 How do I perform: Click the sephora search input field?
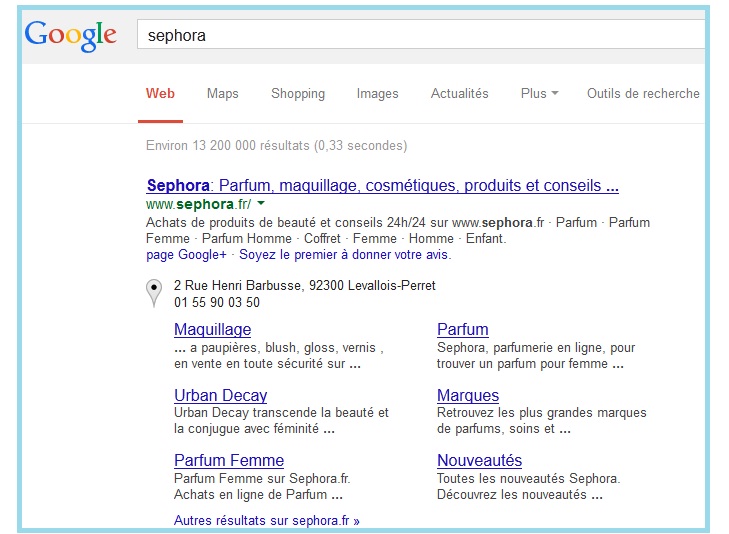tap(420, 35)
